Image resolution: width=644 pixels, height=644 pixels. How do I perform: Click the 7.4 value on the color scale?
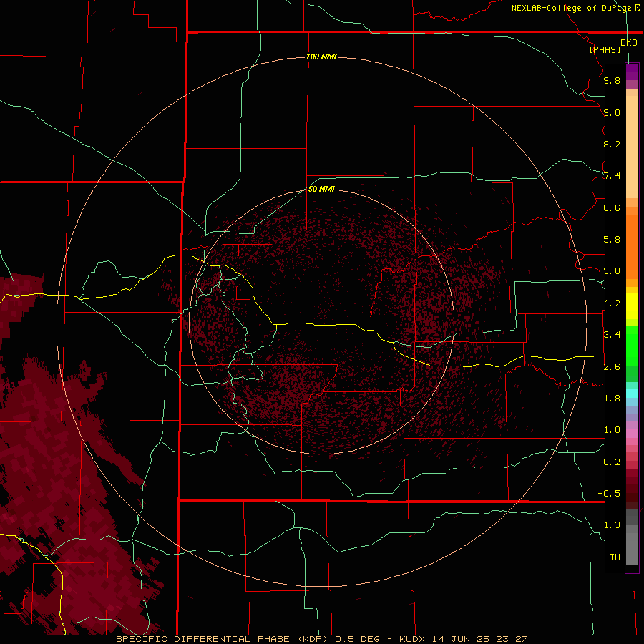click(612, 176)
